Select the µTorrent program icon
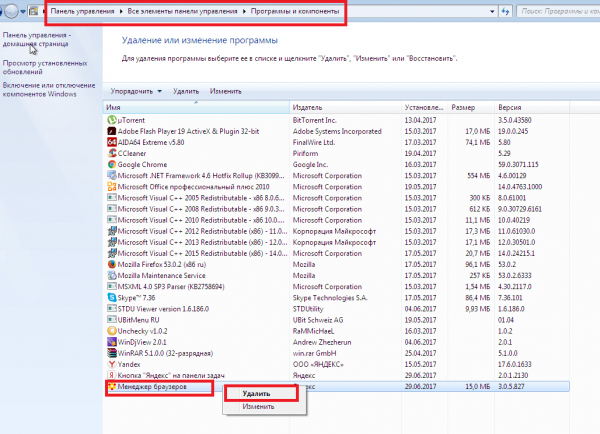This screenshot has height=434, width=600. pyautogui.click(x=110, y=120)
